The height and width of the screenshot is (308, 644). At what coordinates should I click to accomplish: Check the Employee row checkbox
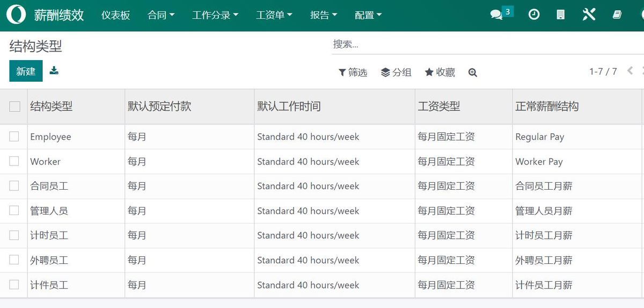14,137
